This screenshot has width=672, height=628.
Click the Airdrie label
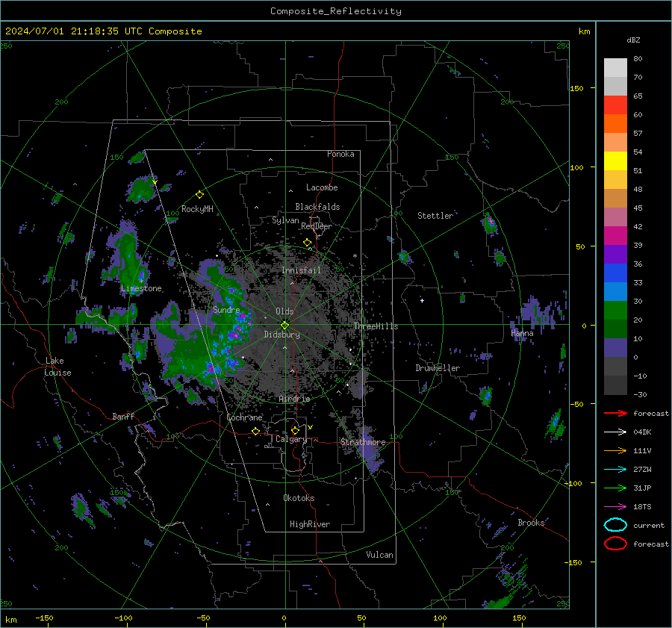coord(294,399)
